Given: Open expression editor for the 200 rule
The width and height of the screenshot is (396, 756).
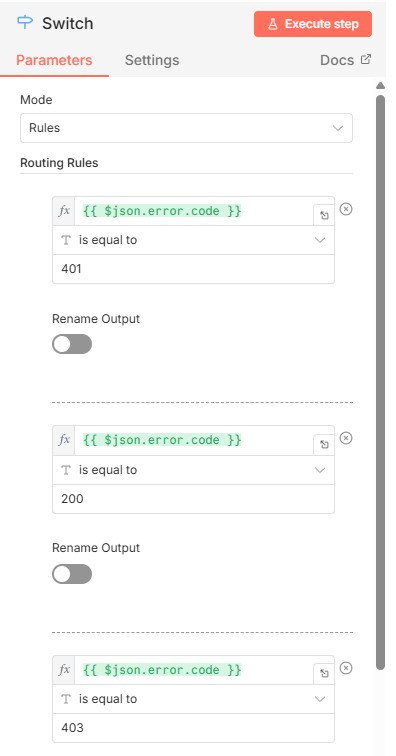Looking at the screenshot, I should (324, 445).
